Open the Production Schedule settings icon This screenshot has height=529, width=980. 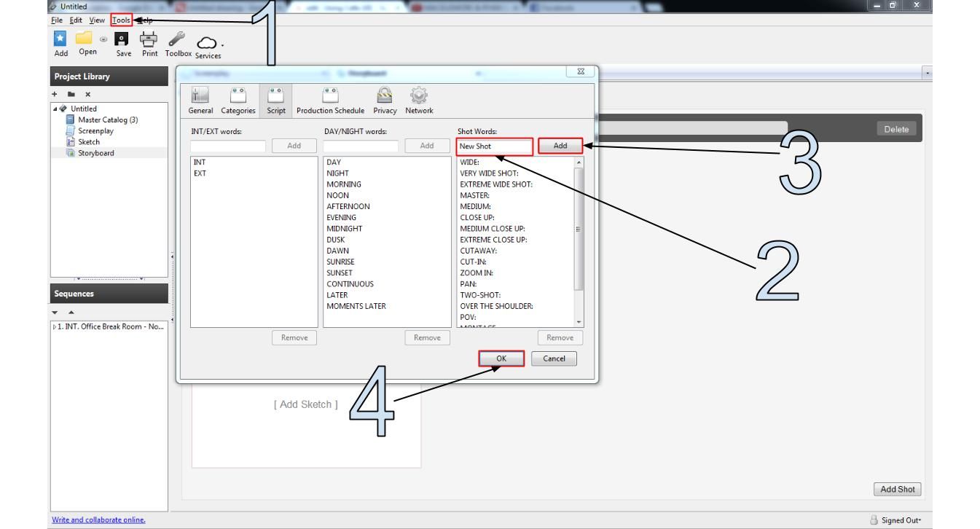click(x=332, y=100)
